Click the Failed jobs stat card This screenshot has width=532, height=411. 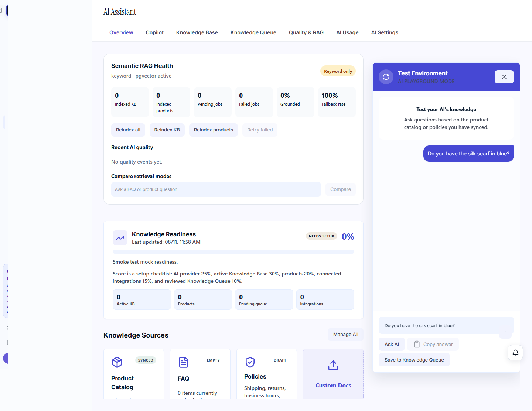(x=254, y=102)
